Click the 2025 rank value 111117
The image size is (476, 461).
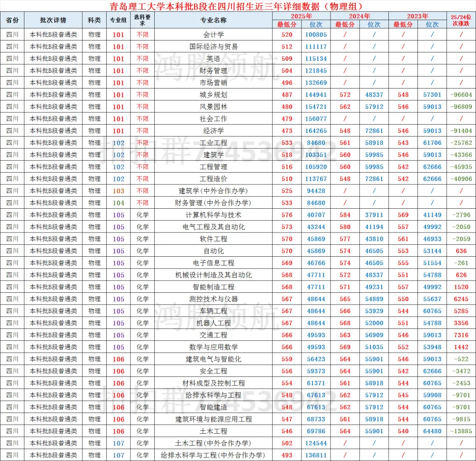pos(316,46)
